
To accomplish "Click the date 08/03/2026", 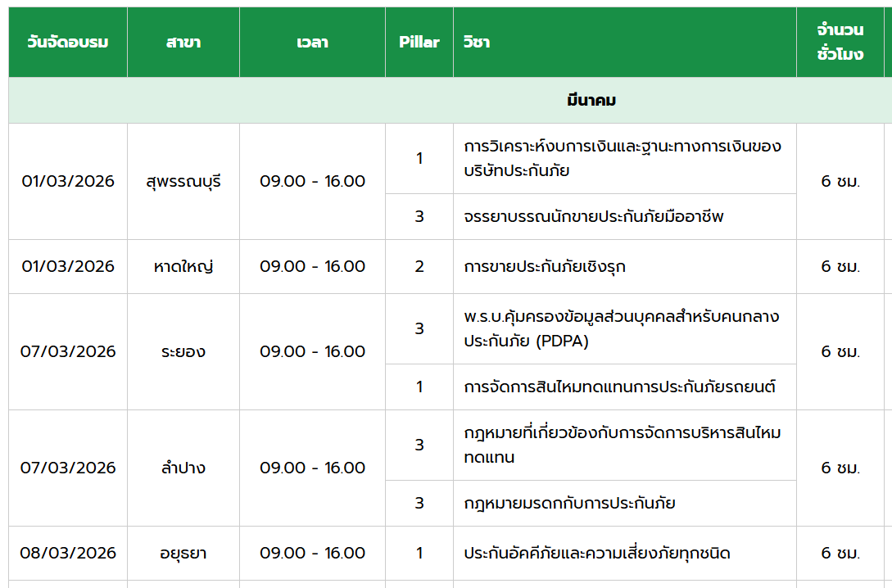I will click(x=68, y=553).
